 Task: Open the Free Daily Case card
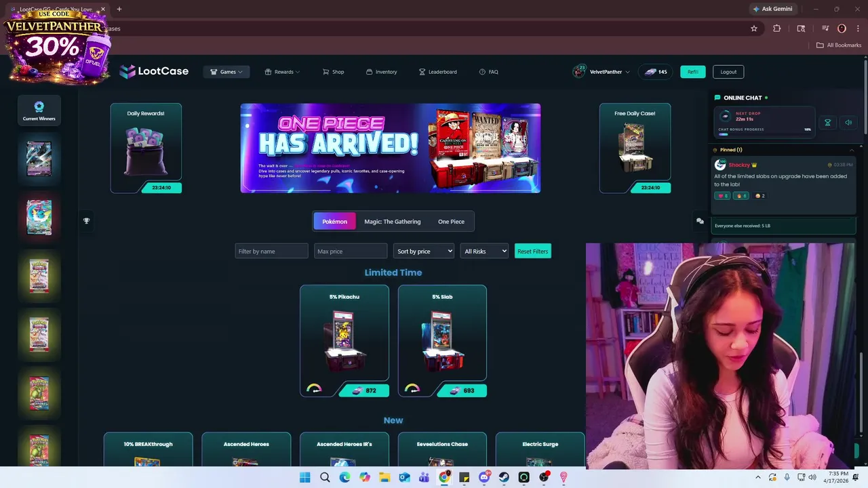point(635,148)
